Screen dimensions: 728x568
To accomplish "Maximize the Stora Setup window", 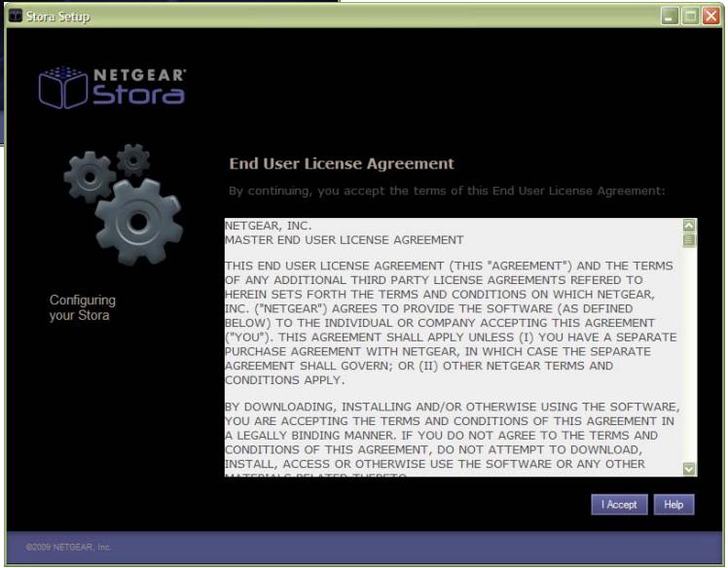I will pos(690,17).
